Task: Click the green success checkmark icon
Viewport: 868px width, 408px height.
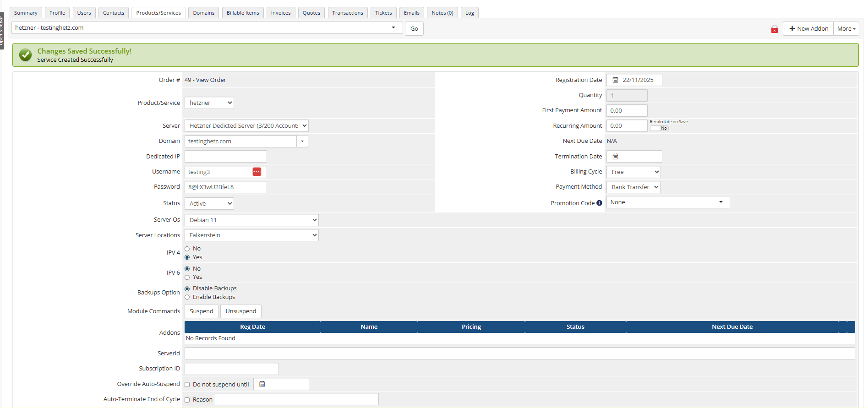Action: click(x=26, y=55)
